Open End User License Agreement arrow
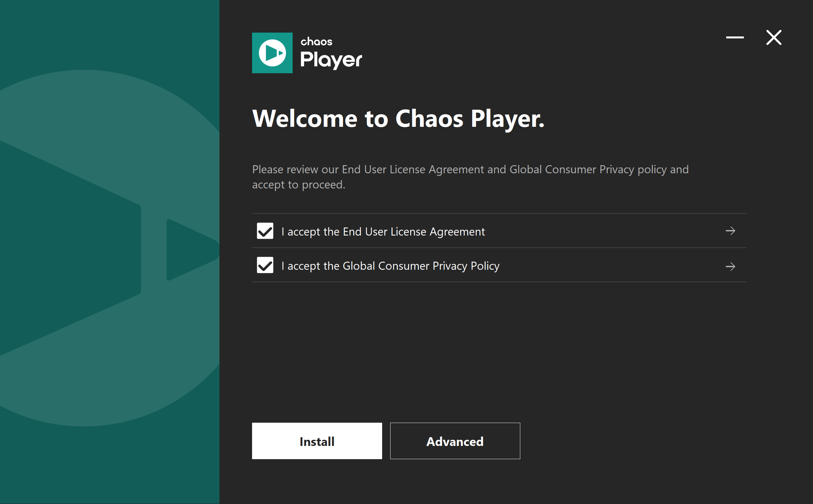The image size is (813, 504). point(730,231)
